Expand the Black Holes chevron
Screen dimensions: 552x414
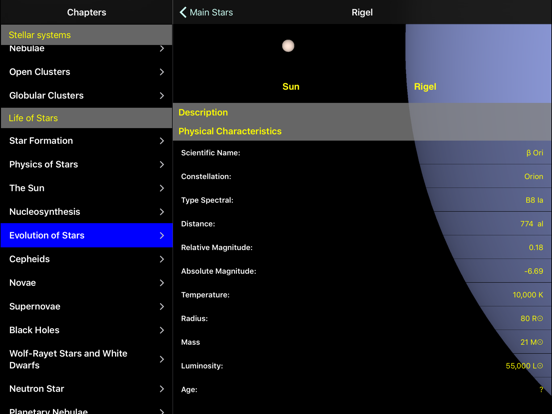162,330
